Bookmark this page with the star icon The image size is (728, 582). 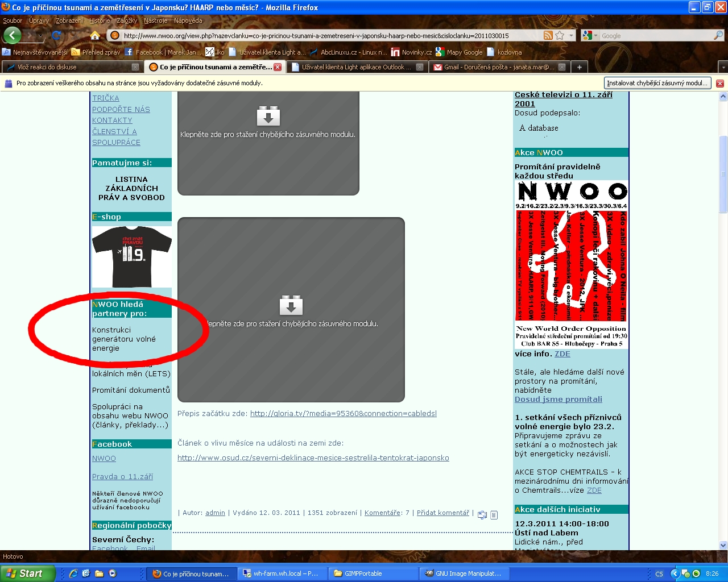(560, 35)
